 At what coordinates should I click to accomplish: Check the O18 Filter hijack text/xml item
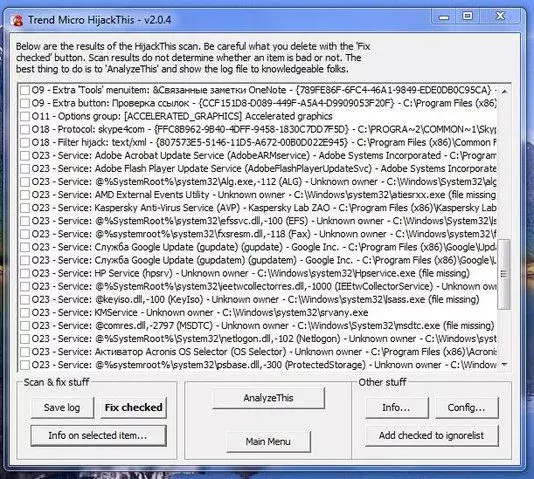(x=25, y=143)
